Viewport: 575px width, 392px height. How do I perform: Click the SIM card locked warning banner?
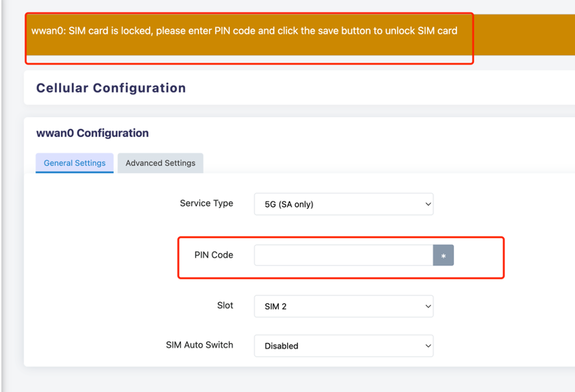pyautogui.click(x=249, y=31)
